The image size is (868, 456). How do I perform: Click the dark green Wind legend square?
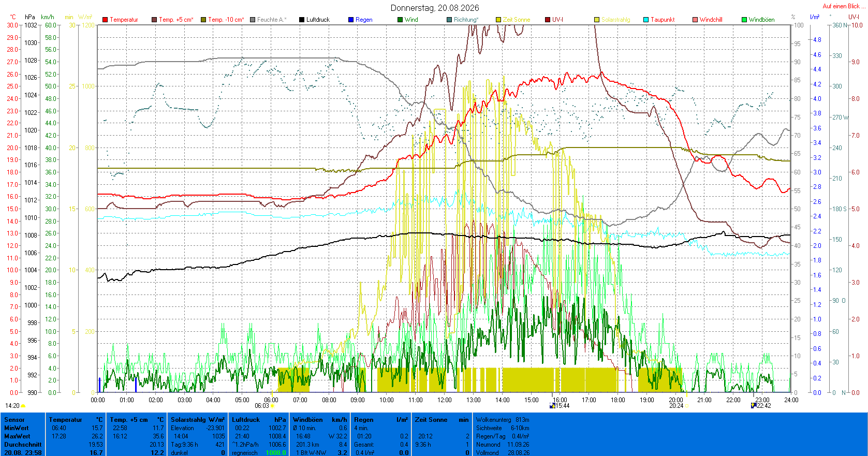point(400,20)
